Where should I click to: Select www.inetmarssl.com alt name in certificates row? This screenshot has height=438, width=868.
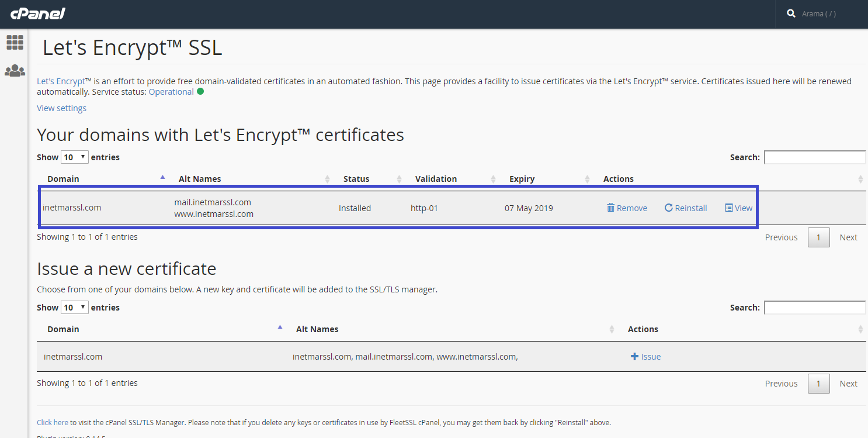[214, 214]
